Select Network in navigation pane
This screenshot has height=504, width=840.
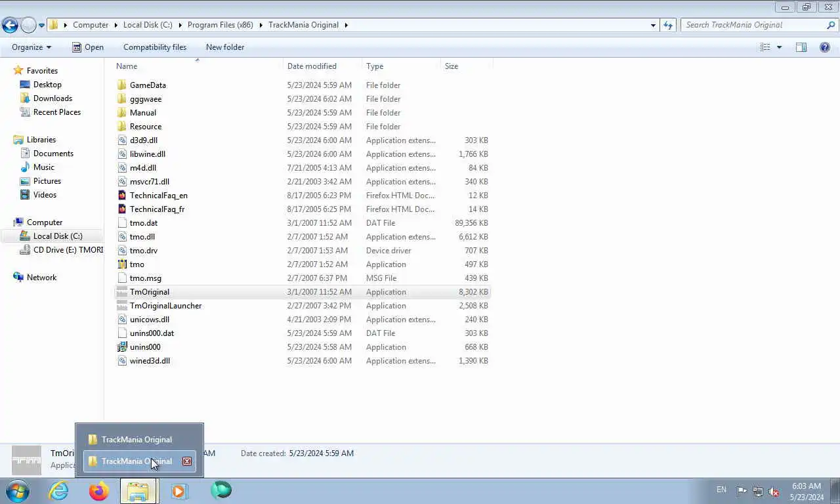[x=41, y=278]
